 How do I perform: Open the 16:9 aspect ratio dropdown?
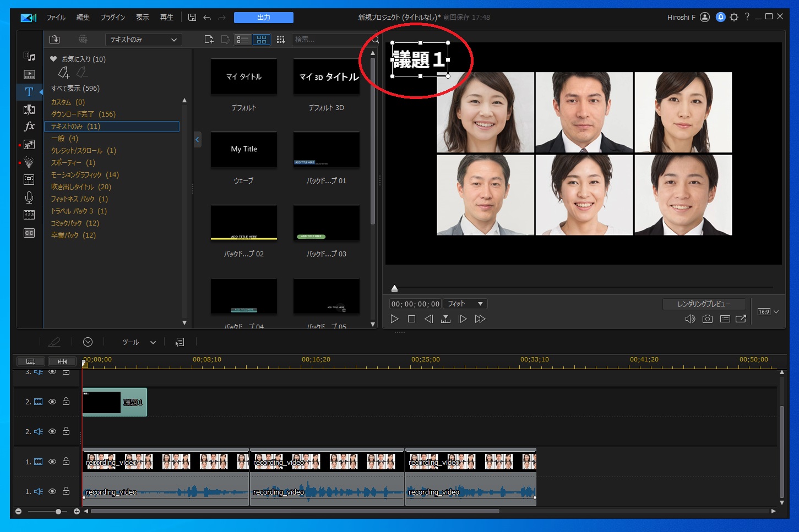[x=768, y=312]
